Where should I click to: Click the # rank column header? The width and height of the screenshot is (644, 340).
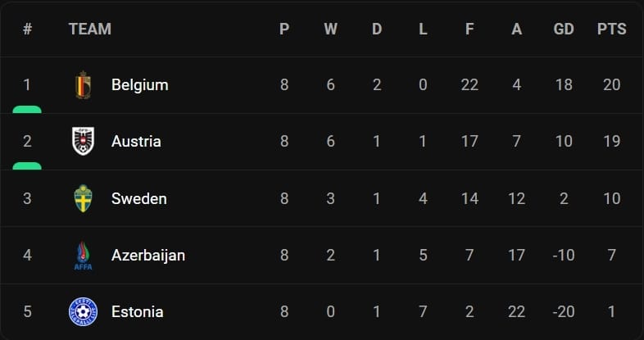27,29
